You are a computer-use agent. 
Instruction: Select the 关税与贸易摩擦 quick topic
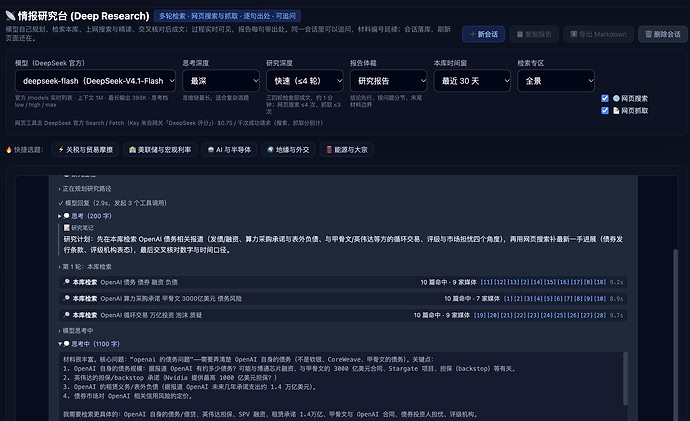85,150
